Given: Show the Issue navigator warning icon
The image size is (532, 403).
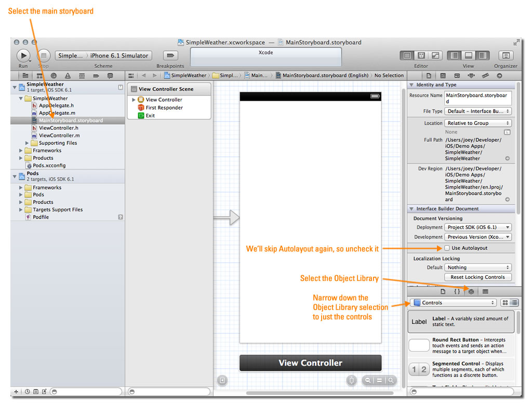Looking at the screenshot, I should 68,76.
